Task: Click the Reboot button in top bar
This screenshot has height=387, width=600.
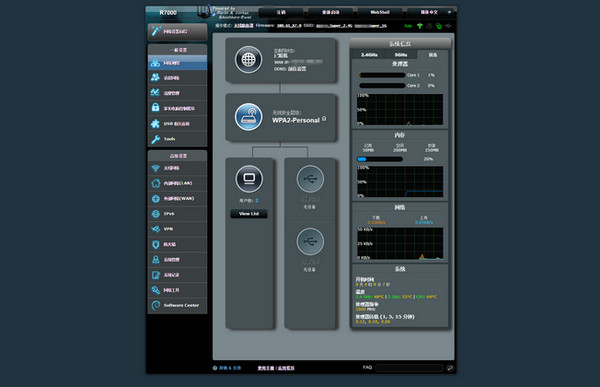Action: tap(331, 12)
